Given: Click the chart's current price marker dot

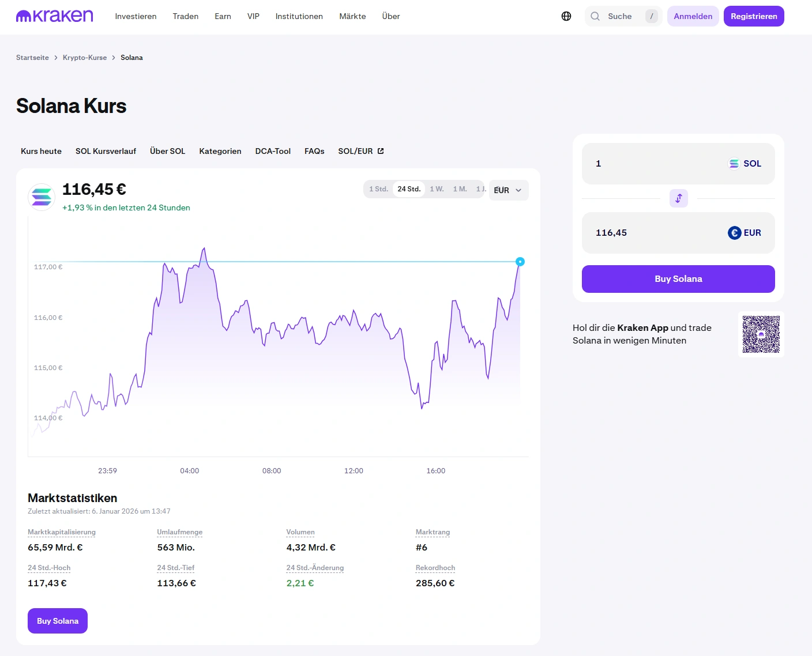Looking at the screenshot, I should pos(520,262).
